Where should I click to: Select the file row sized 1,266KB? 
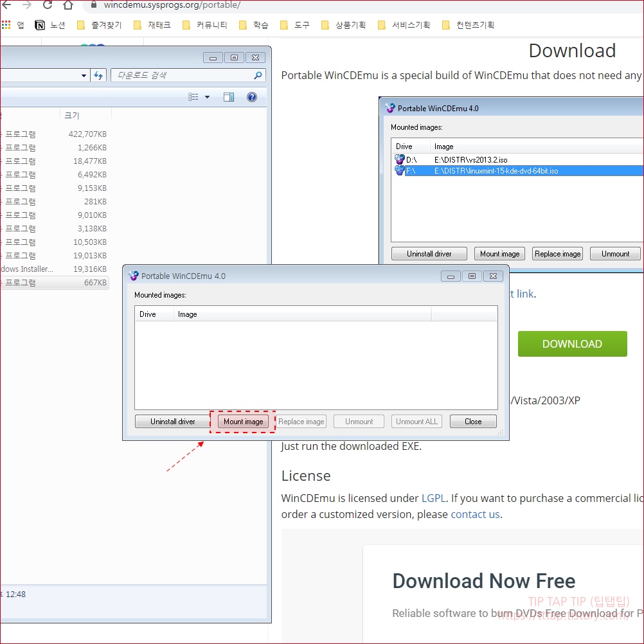coord(54,148)
